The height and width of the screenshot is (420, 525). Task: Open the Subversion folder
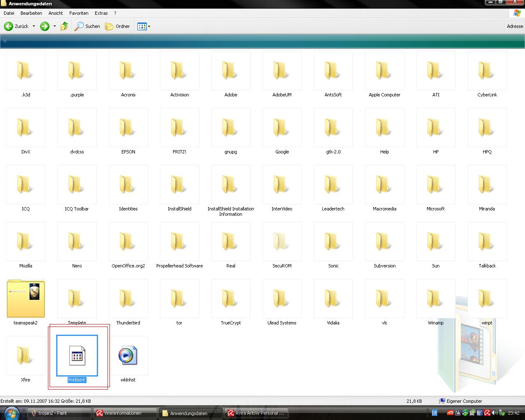click(385, 242)
